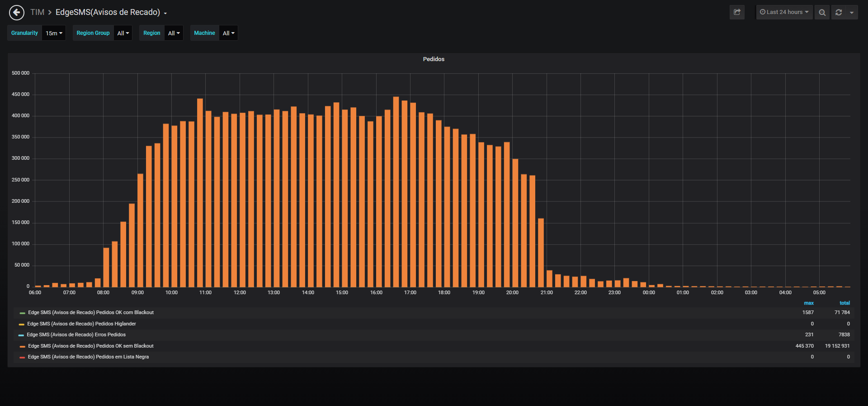Open the share dashboard icon

[737, 12]
